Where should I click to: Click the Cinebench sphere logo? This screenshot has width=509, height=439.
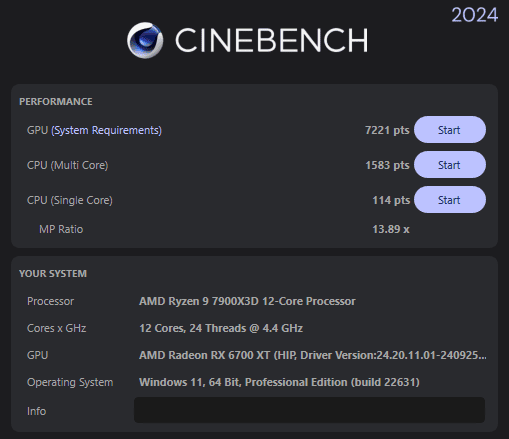(145, 40)
